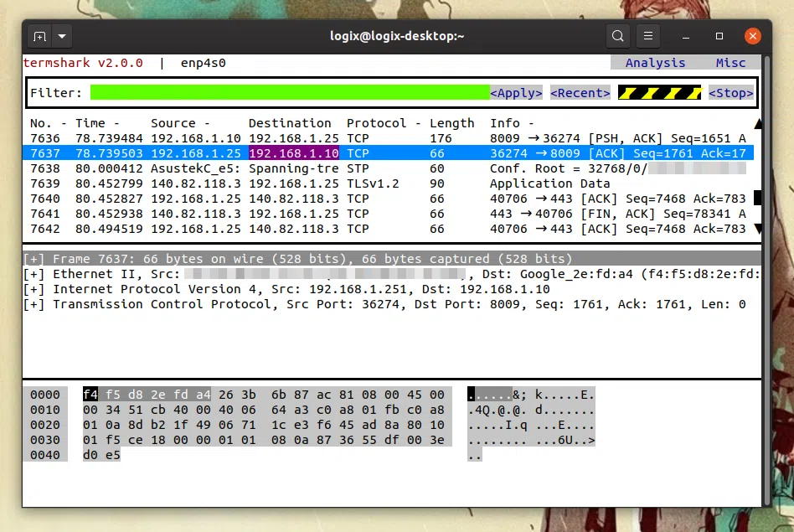Click the packet list scroll-down arrow
This screenshot has width=794, height=532.
758,229
